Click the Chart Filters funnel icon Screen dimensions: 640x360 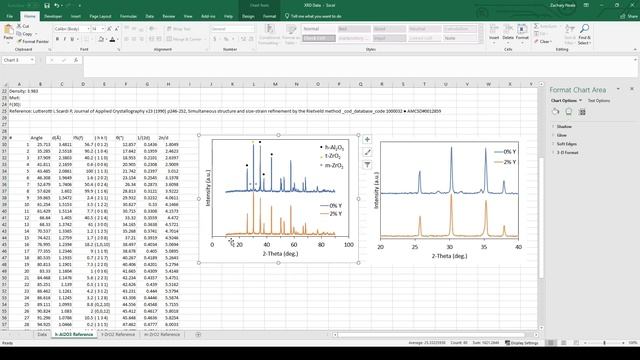click(367, 165)
